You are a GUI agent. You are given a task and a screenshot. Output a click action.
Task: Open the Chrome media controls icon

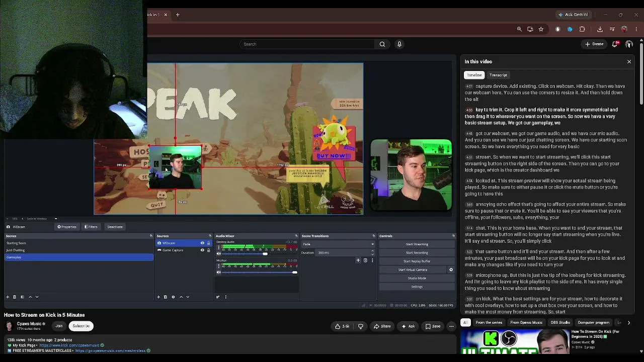612,29
